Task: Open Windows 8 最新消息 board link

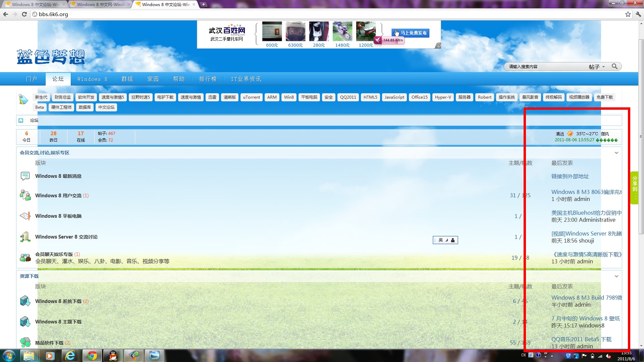Action: (58, 176)
